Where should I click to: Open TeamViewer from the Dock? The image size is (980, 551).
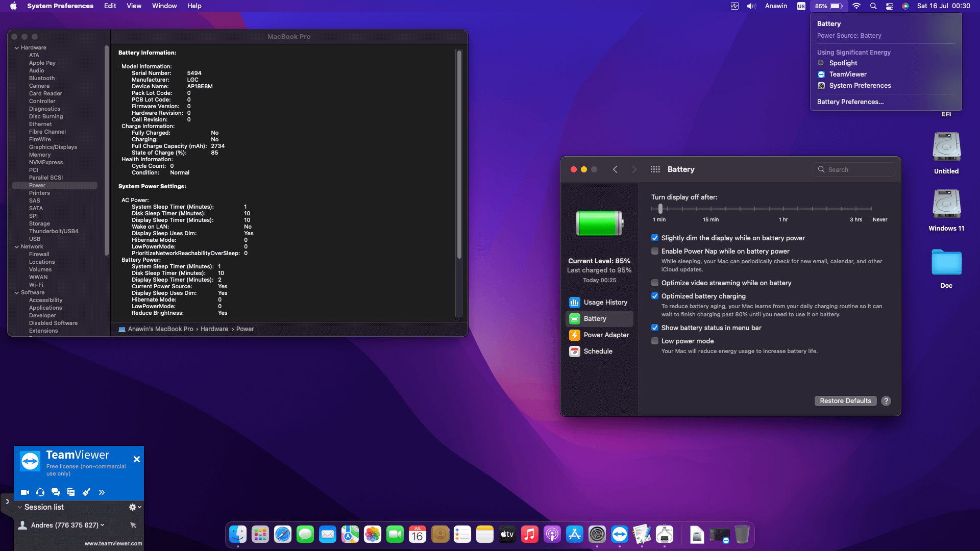pos(620,535)
